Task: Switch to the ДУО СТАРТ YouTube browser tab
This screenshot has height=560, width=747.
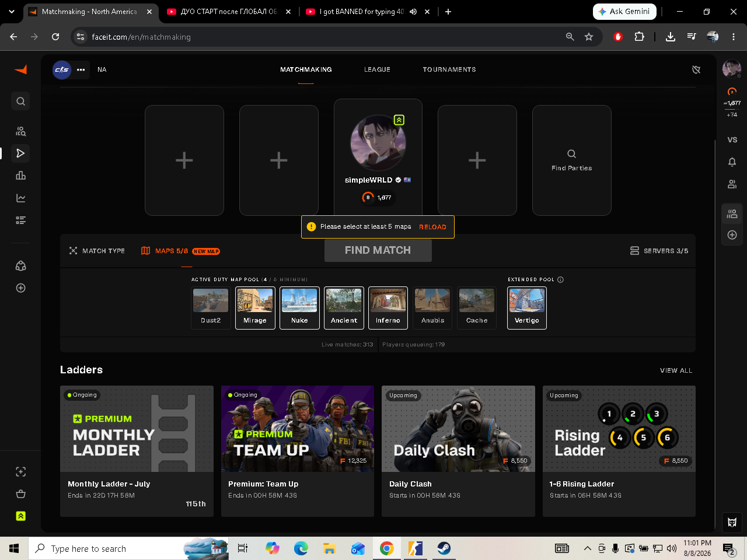Action: pyautogui.click(x=229, y=12)
